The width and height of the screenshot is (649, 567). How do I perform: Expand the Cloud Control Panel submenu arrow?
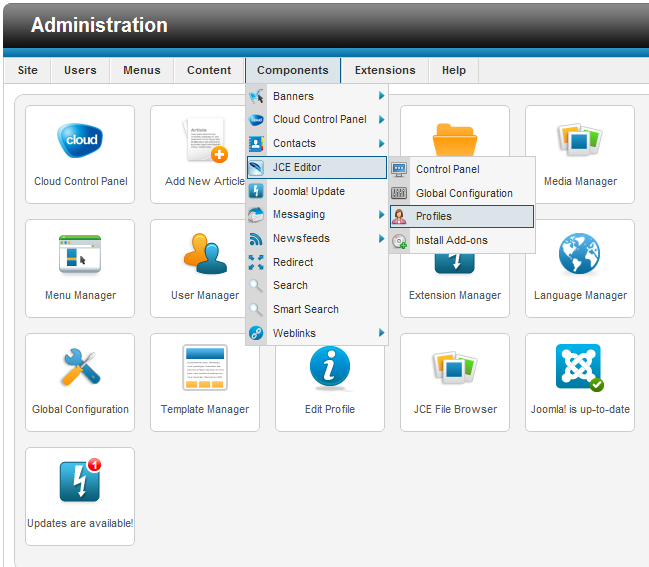[x=381, y=120]
